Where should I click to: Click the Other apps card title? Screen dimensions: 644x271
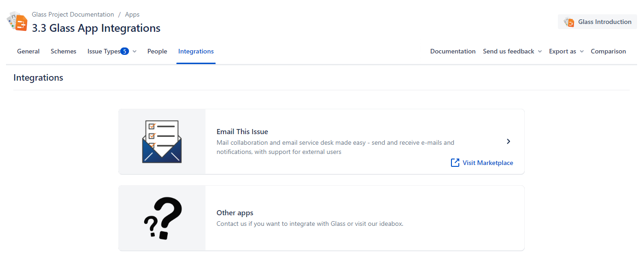pyautogui.click(x=234, y=213)
